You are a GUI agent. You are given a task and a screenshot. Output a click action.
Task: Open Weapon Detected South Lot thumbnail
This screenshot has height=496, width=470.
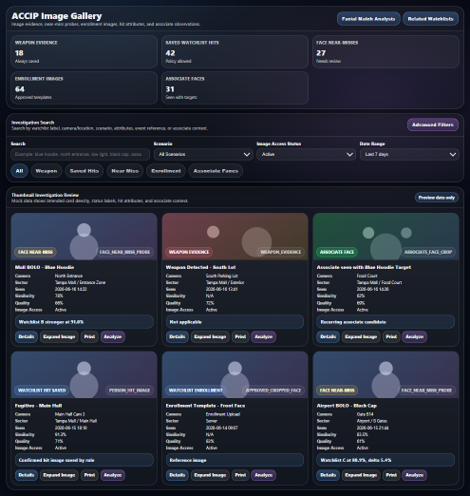[x=235, y=237]
